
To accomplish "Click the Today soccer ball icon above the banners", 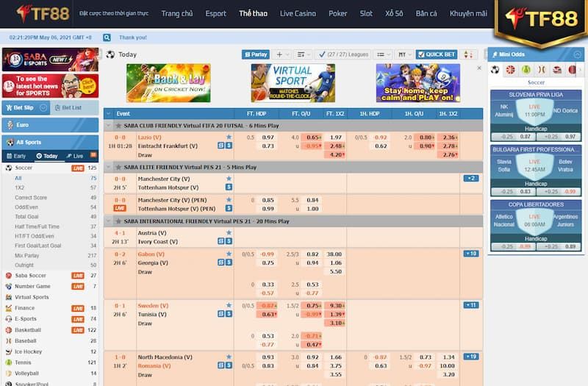I will [110, 54].
